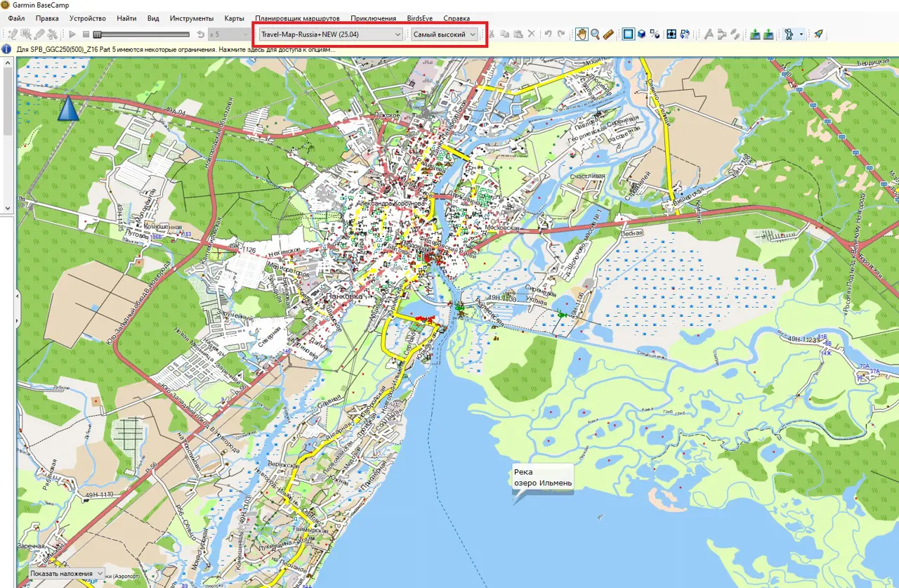
Task: Click the 'Панковка' label on the map
Action: tap(343, 297)
